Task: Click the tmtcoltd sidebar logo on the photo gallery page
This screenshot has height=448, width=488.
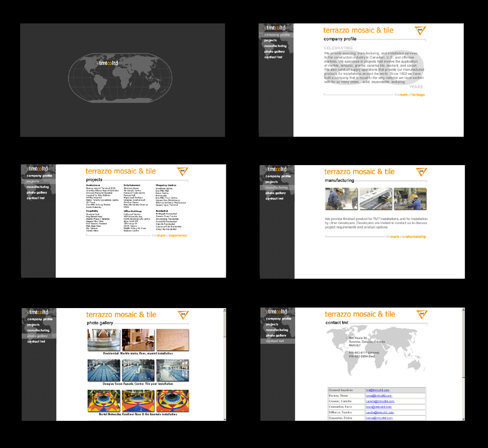Action: tap(38, 312)
